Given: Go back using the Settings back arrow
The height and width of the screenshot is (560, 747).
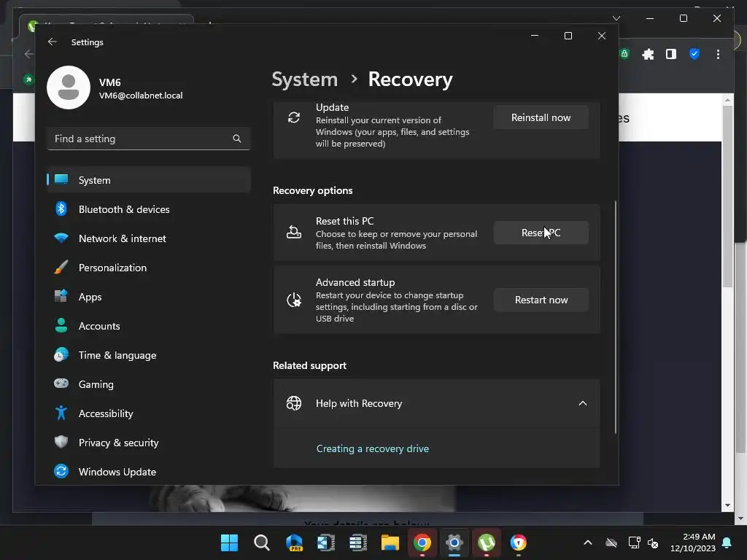Looking at the screenshot, I should click(x=53, y=42).
